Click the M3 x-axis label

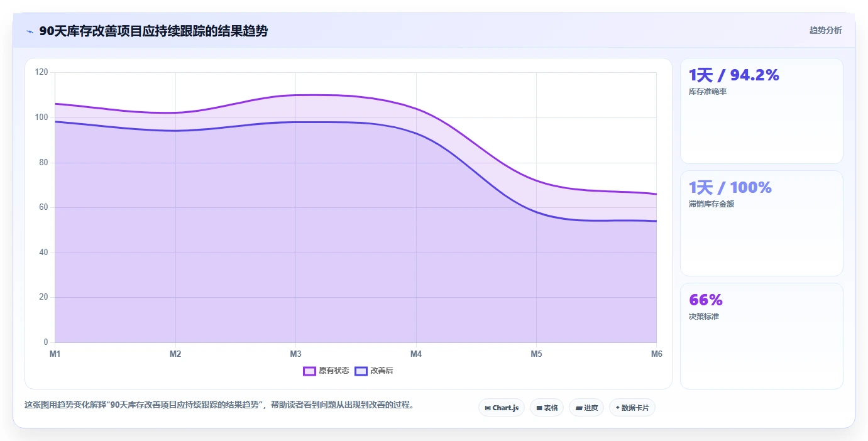(295, 354)
